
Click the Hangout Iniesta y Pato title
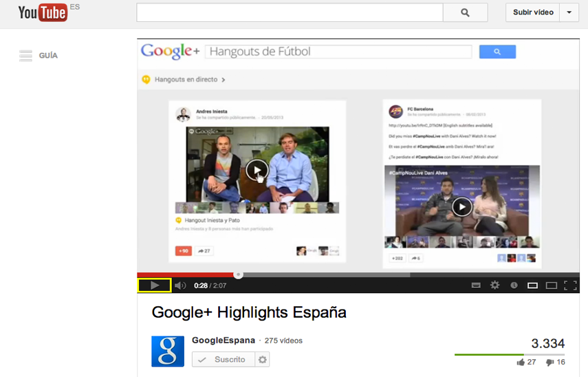pos(213,220)
